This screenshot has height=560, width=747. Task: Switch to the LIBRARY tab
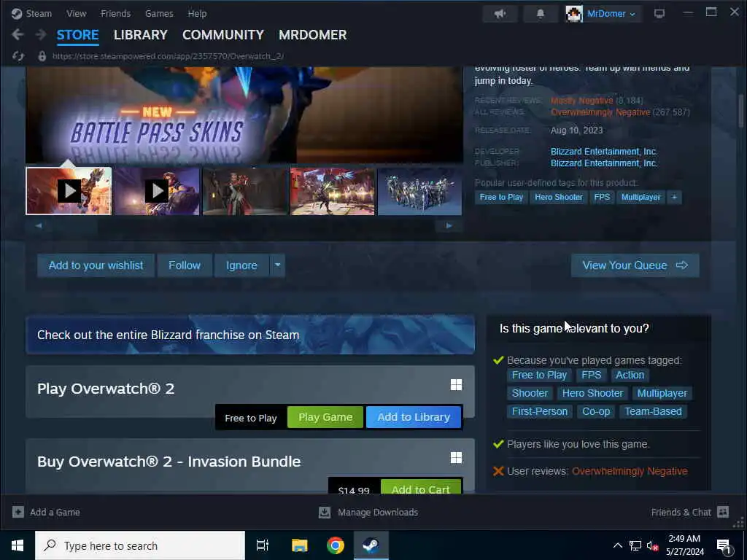[141, 35]
